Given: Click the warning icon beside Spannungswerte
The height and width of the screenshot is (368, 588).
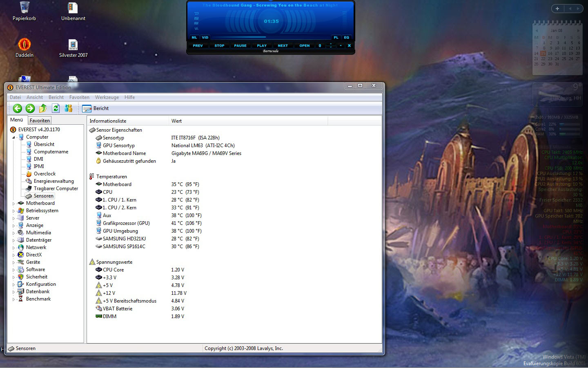Looking at the screenshot, I should click(x=92, y=262).
